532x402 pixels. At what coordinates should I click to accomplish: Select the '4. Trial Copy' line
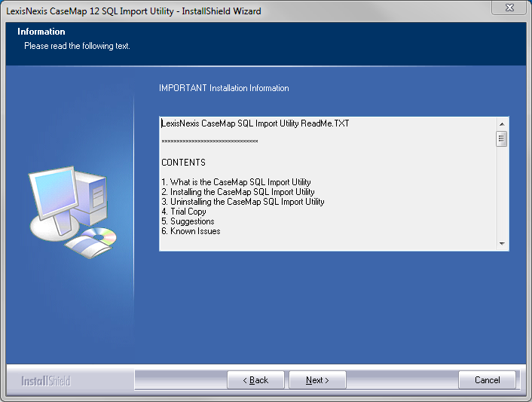coord(184,212)
